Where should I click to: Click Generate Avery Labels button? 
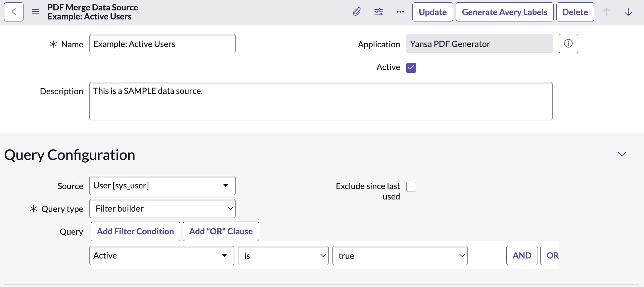[x=504, y=12]
